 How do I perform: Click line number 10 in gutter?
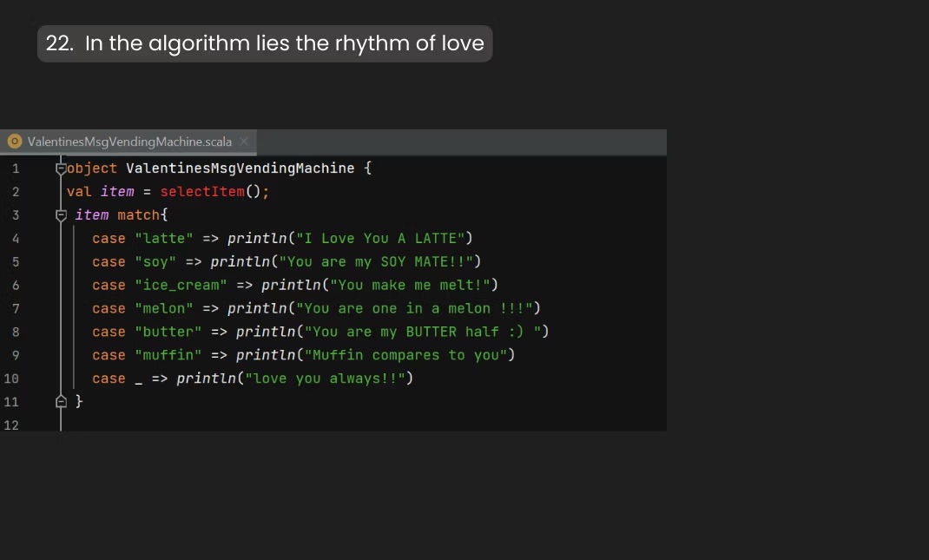point(11,379)
